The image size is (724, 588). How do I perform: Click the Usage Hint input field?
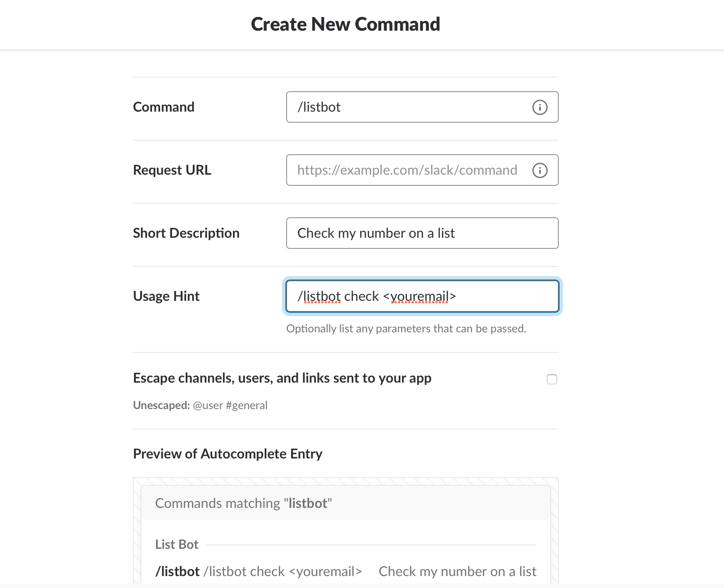(422, 296)
